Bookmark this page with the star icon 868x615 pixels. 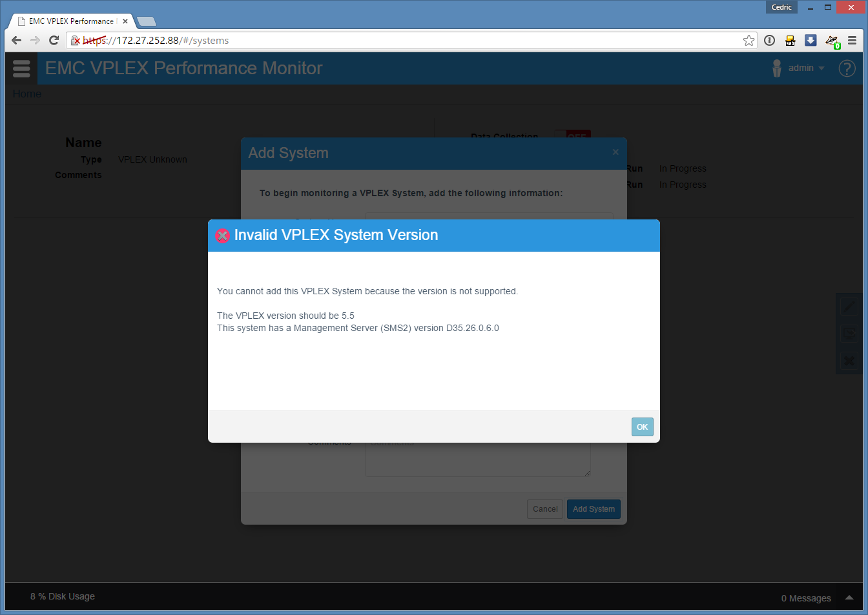(749, 41)
